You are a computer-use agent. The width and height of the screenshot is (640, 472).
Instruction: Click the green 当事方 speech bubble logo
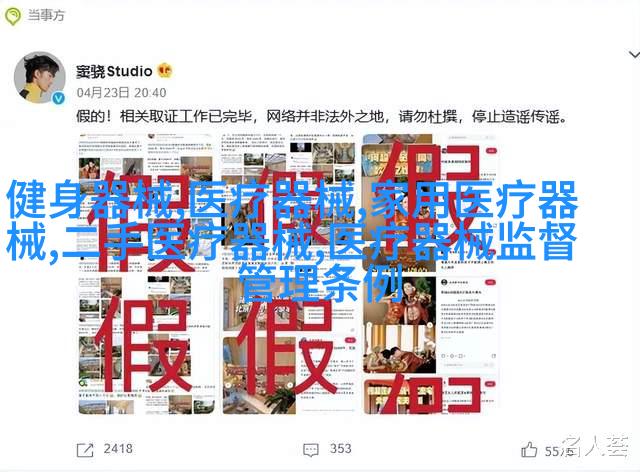coord(13,16)
